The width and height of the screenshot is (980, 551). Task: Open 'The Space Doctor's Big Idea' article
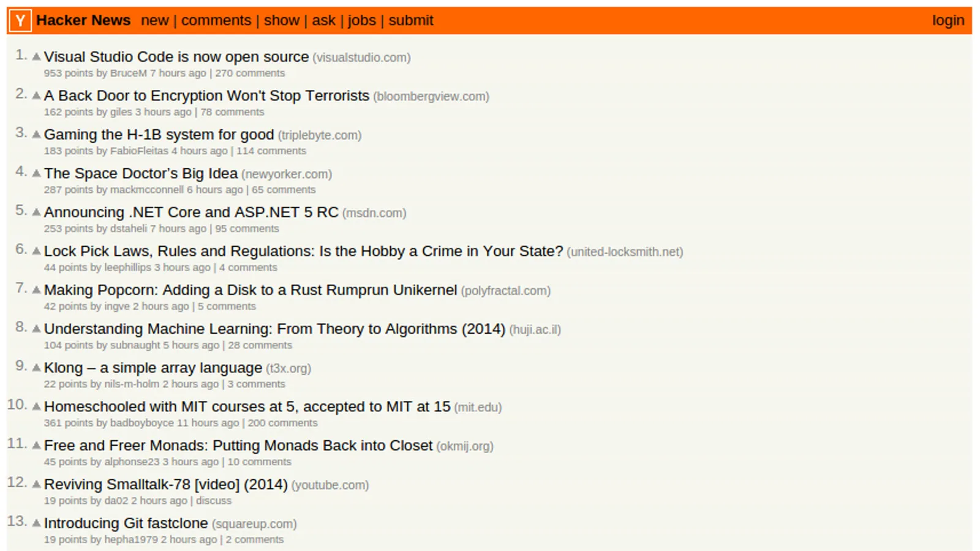click(141, 174)
